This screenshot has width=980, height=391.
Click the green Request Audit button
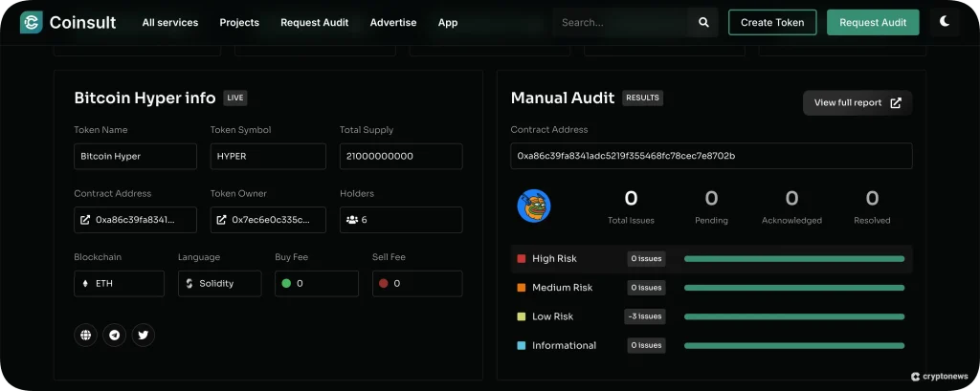873,23
